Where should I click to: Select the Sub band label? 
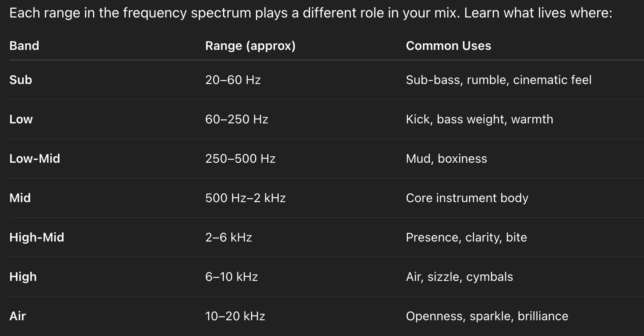click(x=21, y=80)
